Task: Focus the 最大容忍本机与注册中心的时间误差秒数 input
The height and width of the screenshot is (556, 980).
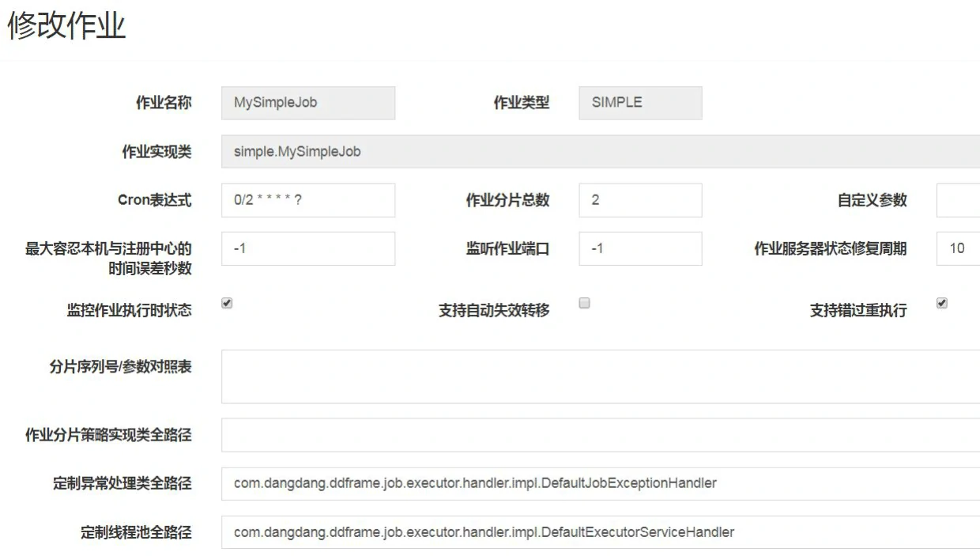Action: coord(308,248)
